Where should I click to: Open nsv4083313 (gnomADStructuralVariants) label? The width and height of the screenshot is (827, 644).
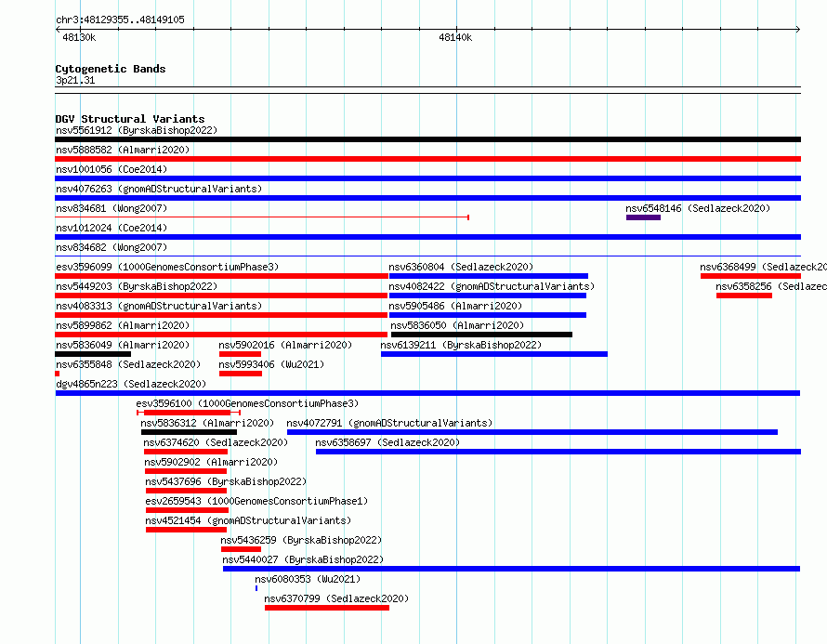tap(159, 306)
